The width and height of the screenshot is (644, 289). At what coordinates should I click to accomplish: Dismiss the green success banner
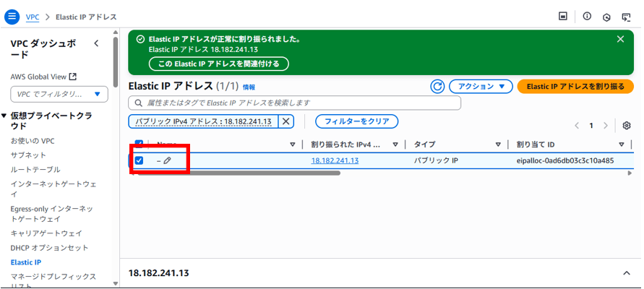point(620,39)
